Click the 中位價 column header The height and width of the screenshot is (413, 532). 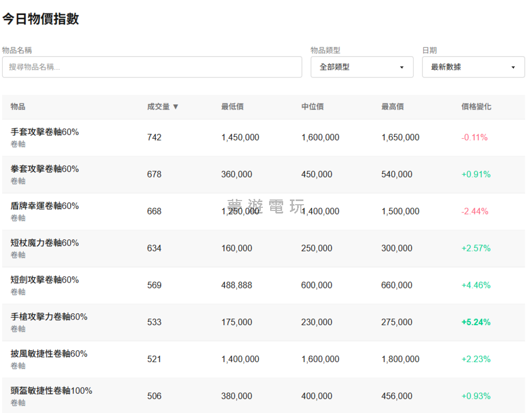point(312,106)
